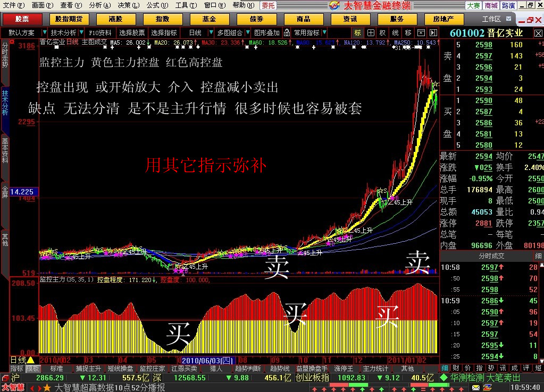The image size is (544, 392).
Task: Open the 文件 menu
Action: pos(14,5)
